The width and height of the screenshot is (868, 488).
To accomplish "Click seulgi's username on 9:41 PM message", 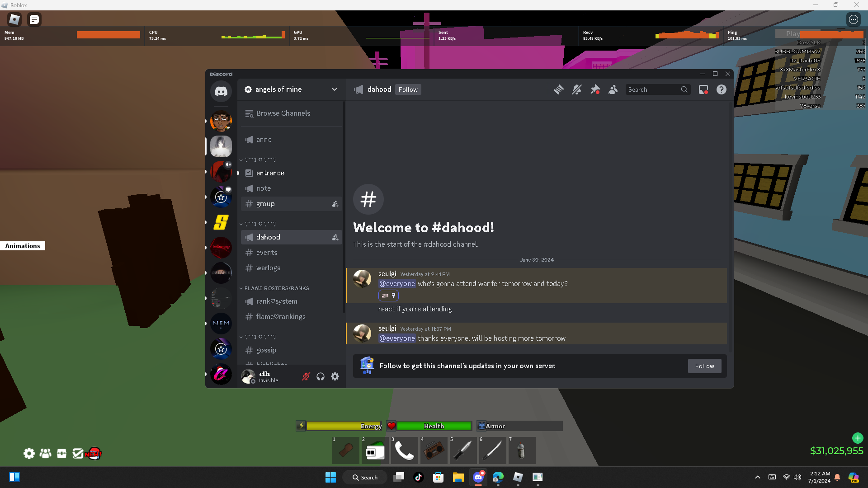I will point(387,274).
